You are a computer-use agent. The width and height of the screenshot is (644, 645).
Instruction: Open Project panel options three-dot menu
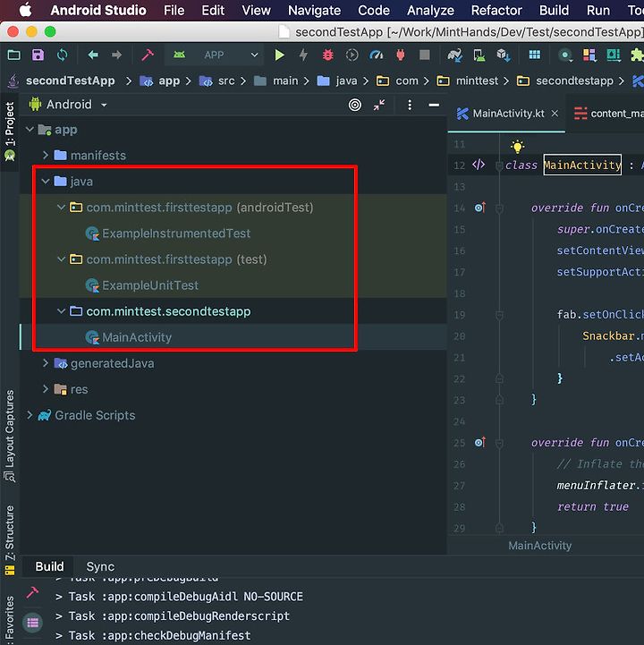410,105
